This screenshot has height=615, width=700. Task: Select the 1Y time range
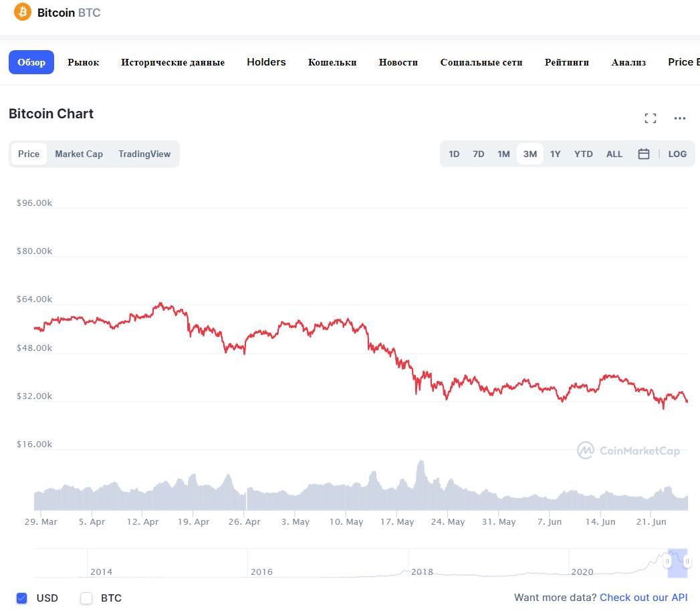pos(556,154)
